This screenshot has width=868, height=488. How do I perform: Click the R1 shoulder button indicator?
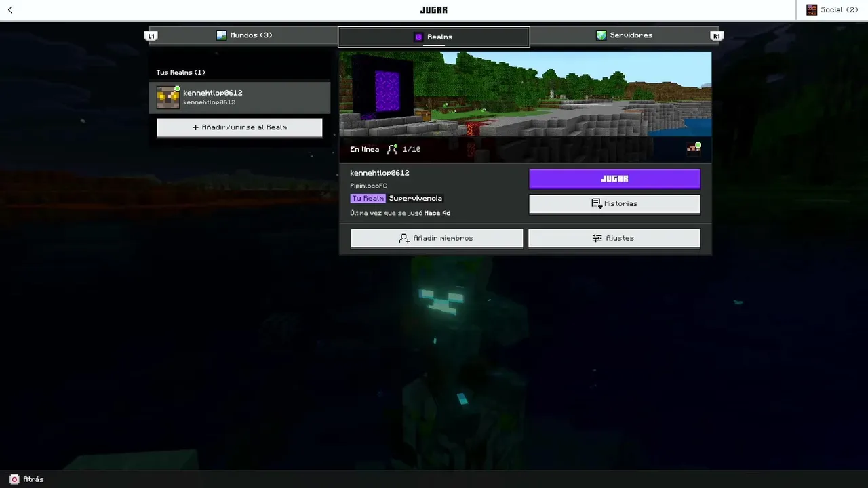tap(716, 36)
